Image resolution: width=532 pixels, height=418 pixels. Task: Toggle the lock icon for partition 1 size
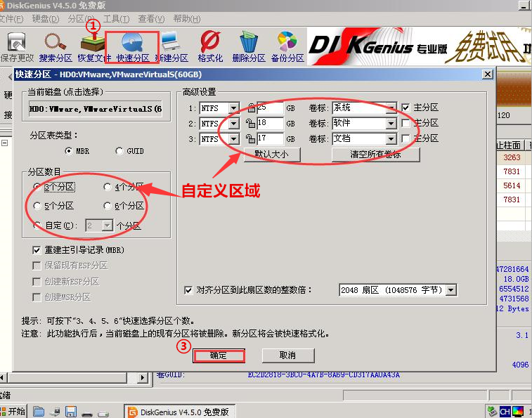click(x=251, y=108)
